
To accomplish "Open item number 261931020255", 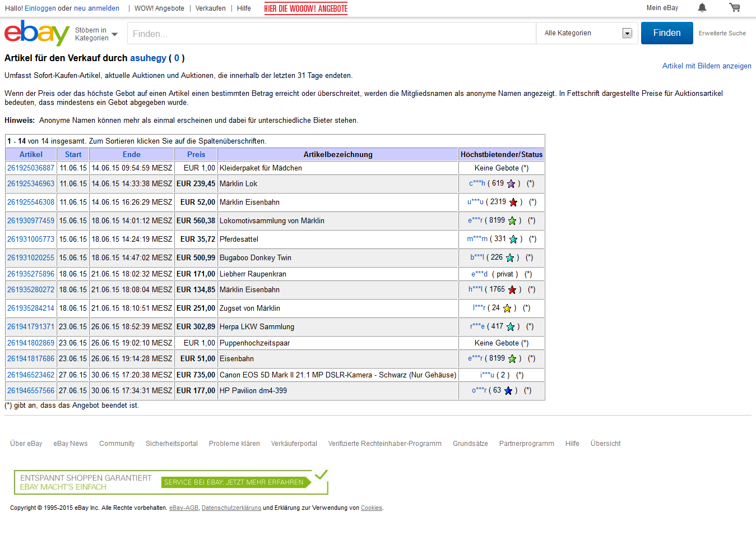I will (31, 257).
